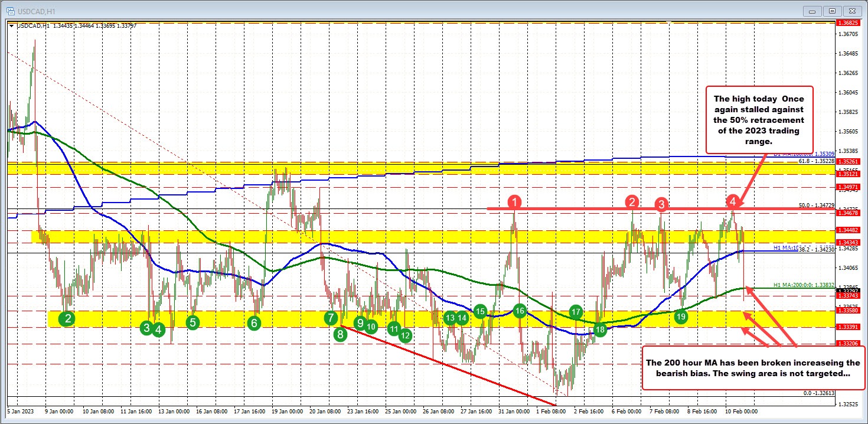
Task: Click red circle marker number 1
Action: click(515, 203)
